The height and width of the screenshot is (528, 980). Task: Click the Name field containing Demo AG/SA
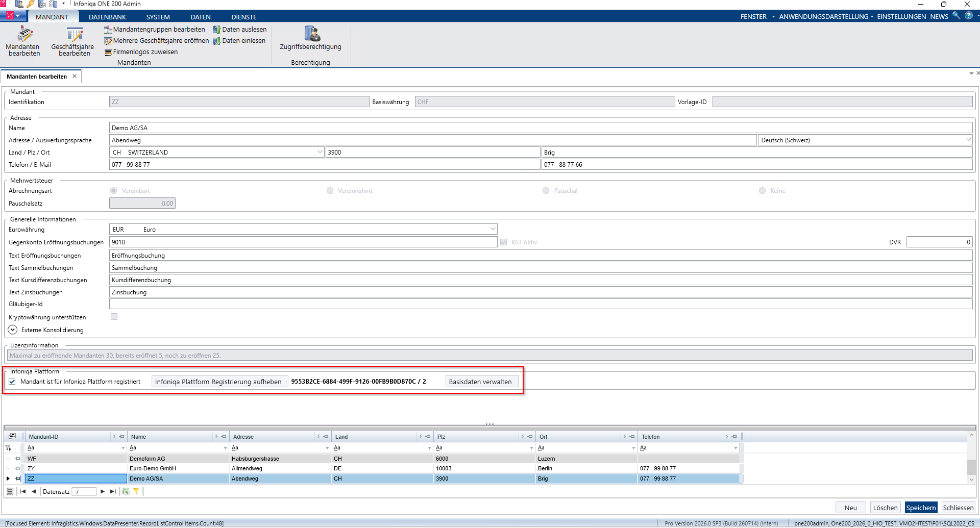click(541, 128)
